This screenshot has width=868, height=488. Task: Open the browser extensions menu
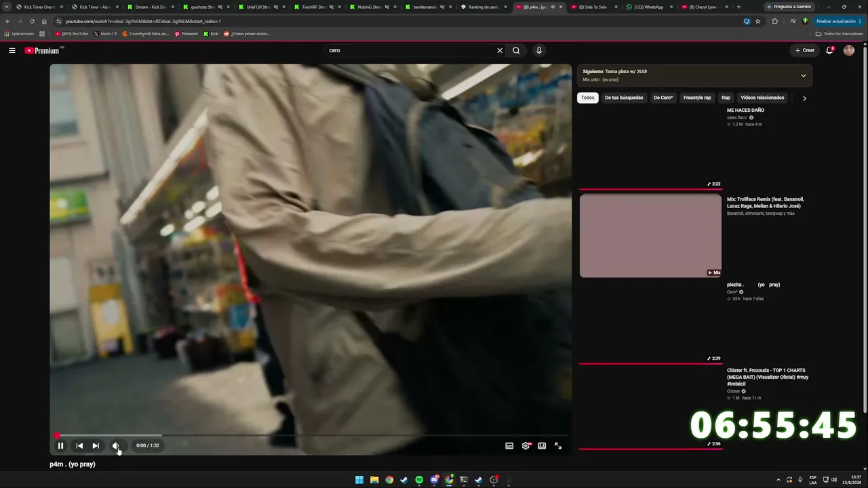pos(775,21)
